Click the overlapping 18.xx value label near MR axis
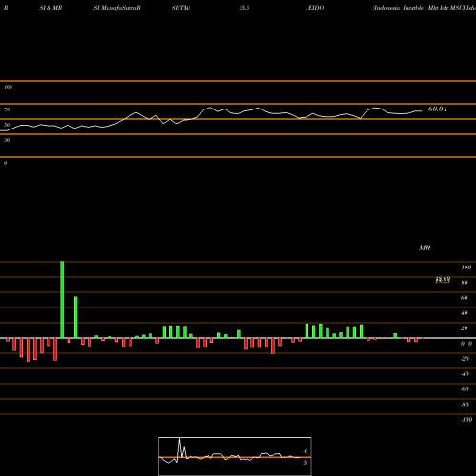476x476 pixels. pos(443,280)
